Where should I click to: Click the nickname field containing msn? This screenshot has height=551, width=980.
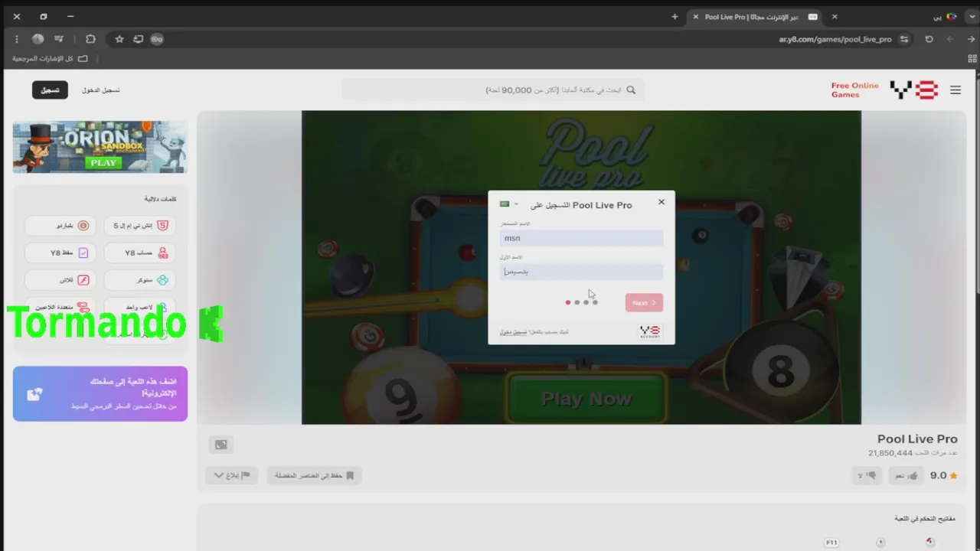(x=581, y=238)
